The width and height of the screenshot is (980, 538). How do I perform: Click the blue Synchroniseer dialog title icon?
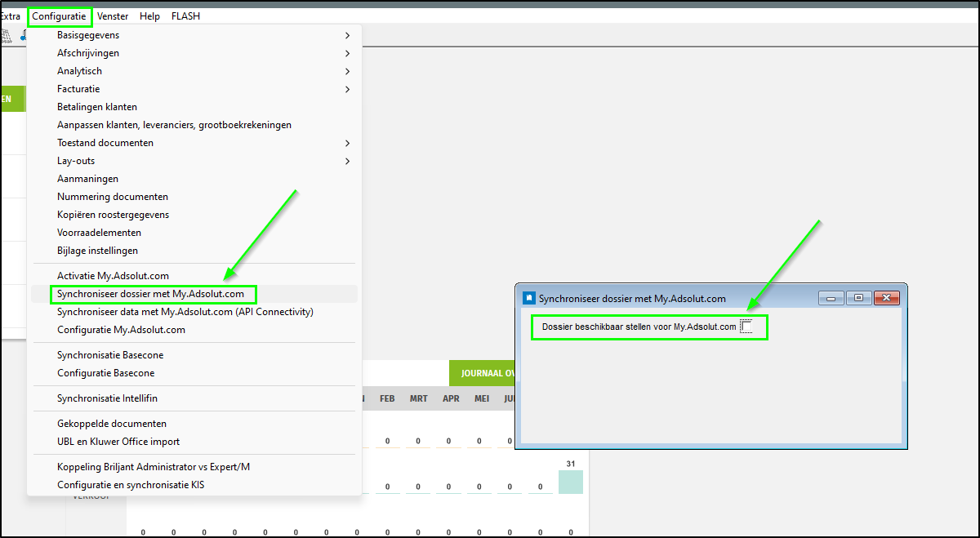(528, 299)
